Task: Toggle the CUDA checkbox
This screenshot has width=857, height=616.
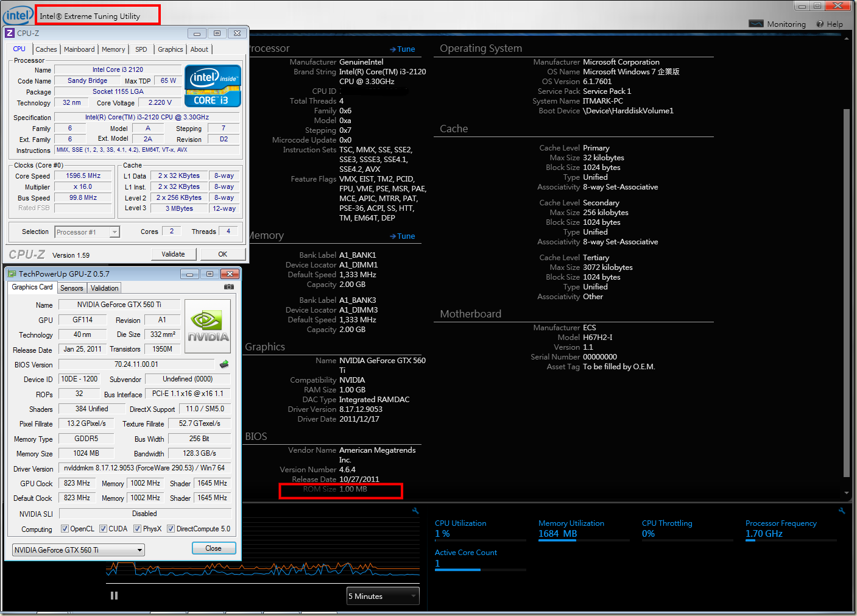Action: (x=103, y=529)
